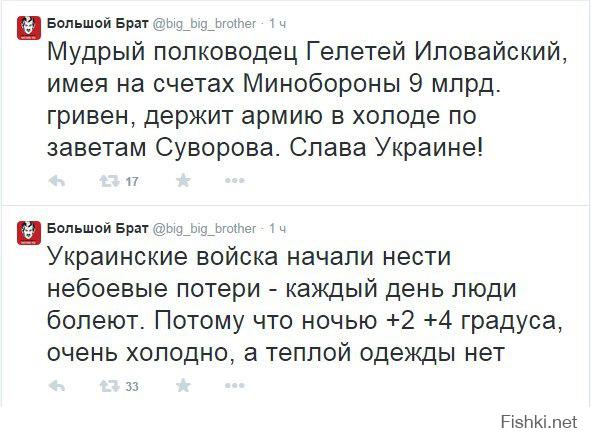Viewport: 591px width, 437px height.
Task: Reply to the Украинские войска tweet
Action: [57, 386]
